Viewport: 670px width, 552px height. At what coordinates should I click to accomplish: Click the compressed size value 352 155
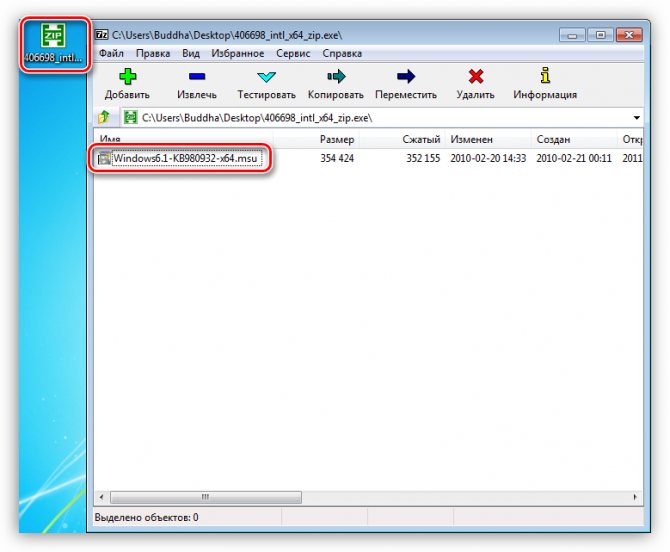[x=423, y=159]
